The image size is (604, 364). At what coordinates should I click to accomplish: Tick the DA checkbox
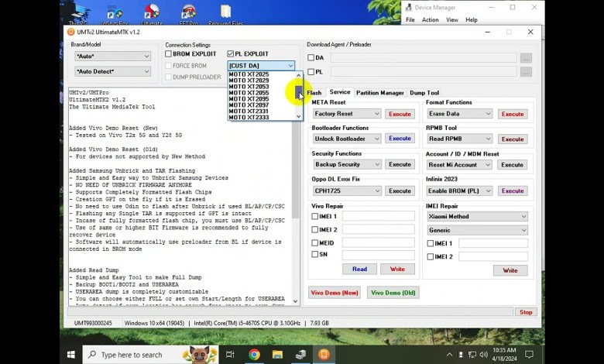(x=311, y=58)
